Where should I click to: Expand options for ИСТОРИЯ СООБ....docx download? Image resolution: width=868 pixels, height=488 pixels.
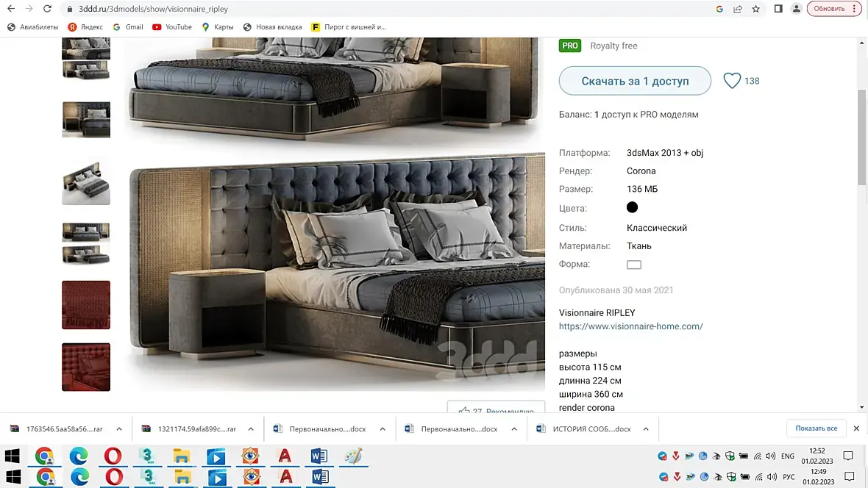pyautogui.click(x=645, y=428)
